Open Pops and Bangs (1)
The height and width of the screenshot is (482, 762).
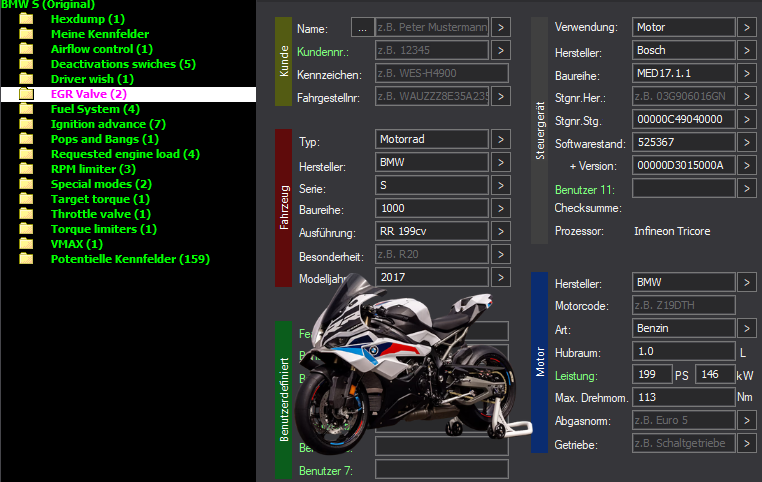(x=104, y=139)
